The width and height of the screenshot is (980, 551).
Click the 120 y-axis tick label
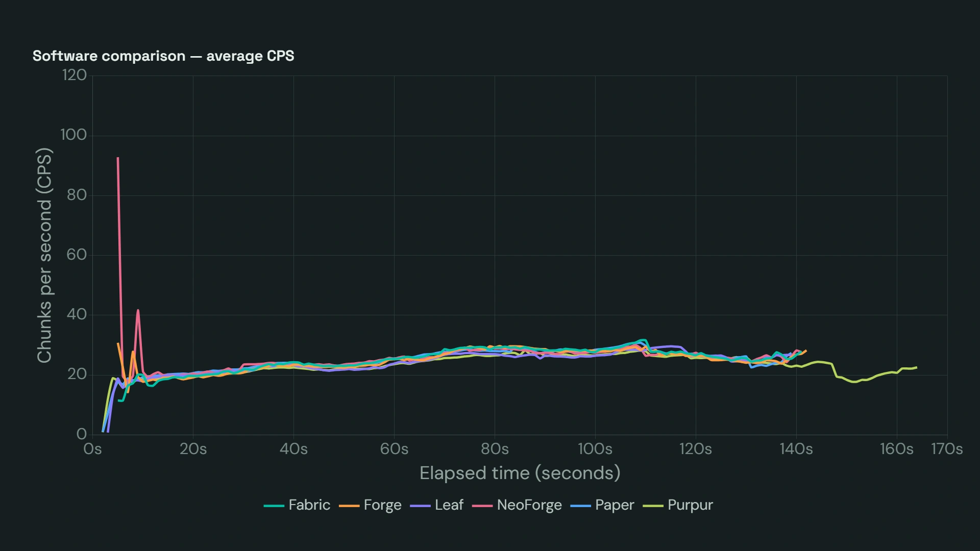coord(75,75)
